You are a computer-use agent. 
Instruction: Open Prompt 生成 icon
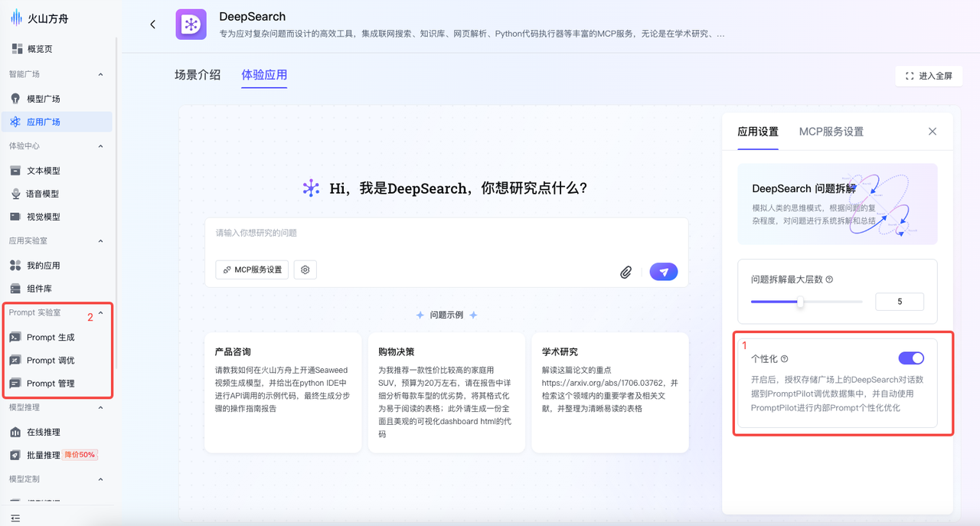point(15,338)
